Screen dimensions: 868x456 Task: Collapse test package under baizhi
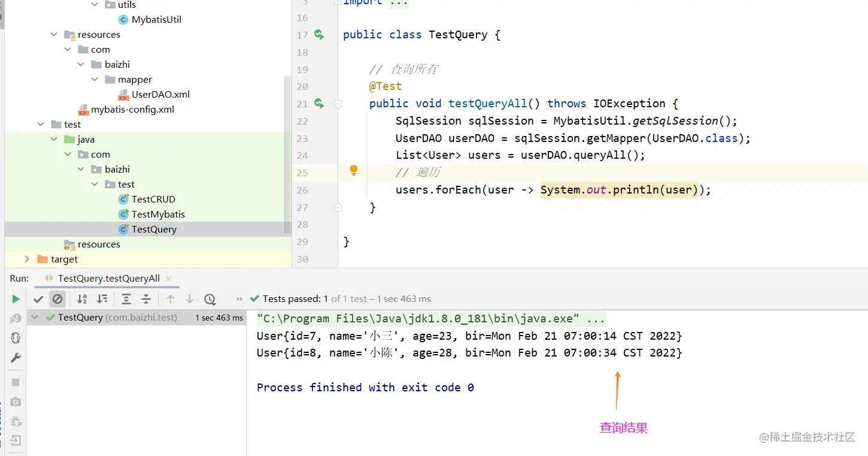95,185
